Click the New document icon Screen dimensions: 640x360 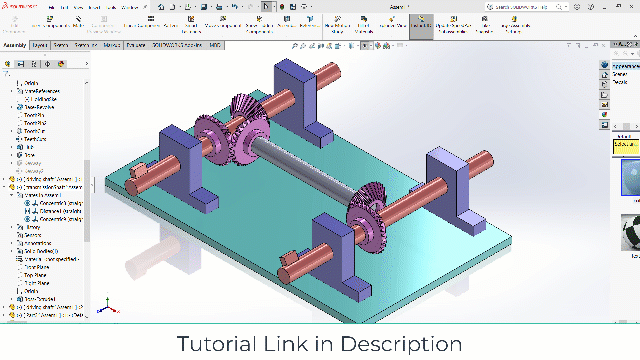click(172, 7)
